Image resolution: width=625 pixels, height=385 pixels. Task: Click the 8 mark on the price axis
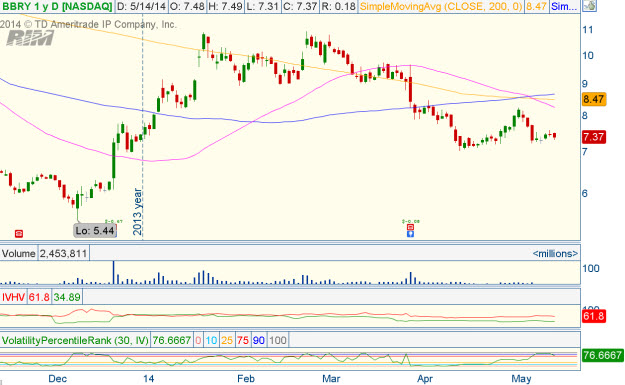(x=585, y=116)
